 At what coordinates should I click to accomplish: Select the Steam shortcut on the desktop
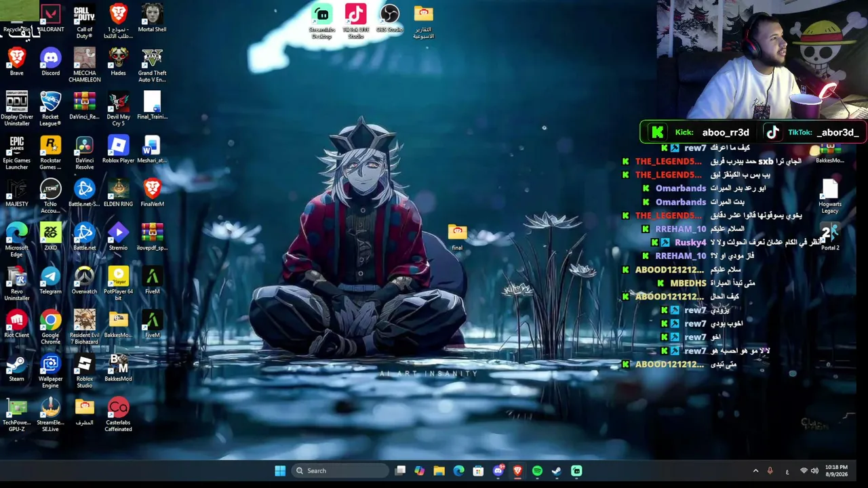click(x=17, y=368)
